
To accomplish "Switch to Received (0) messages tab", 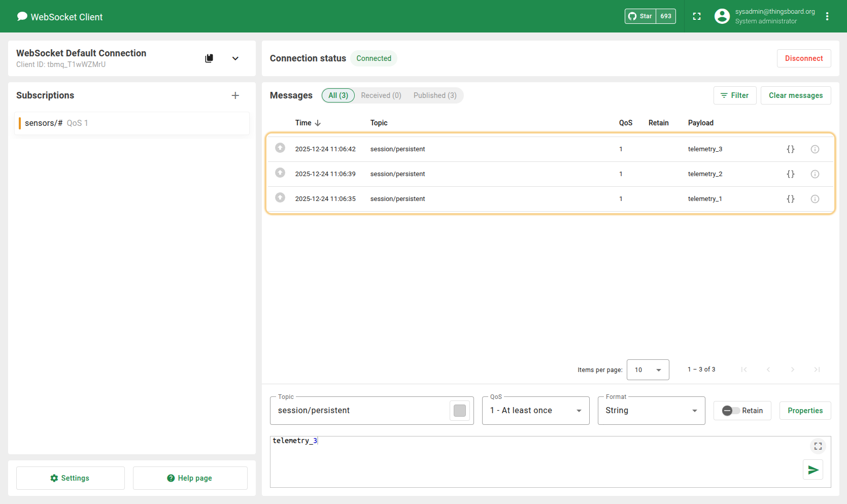I will point(381,95).
